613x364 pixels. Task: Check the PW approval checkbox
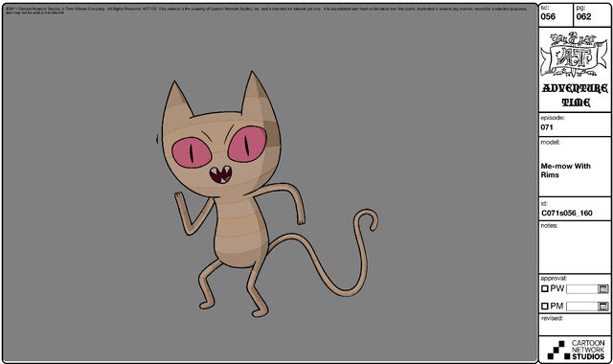point(545,289)
